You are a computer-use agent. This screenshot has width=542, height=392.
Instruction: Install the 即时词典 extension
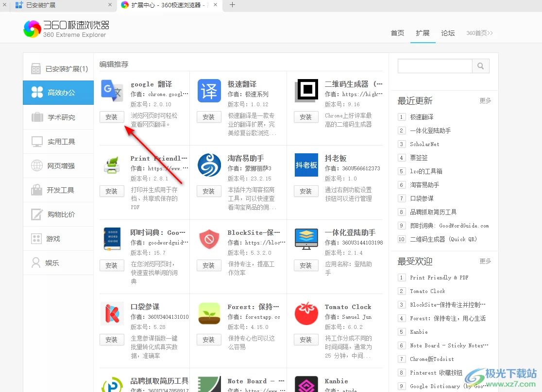pyautogui.click(x=112, y=265)
